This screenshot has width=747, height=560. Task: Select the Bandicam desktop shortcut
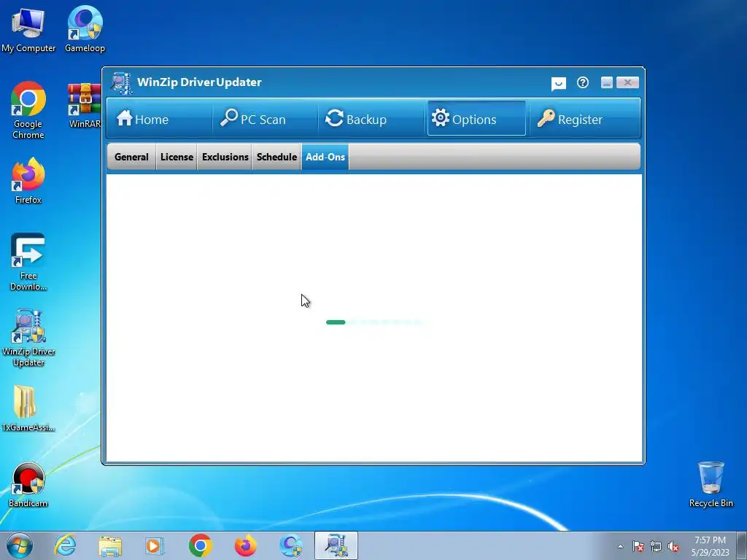(x=28, y=485)
